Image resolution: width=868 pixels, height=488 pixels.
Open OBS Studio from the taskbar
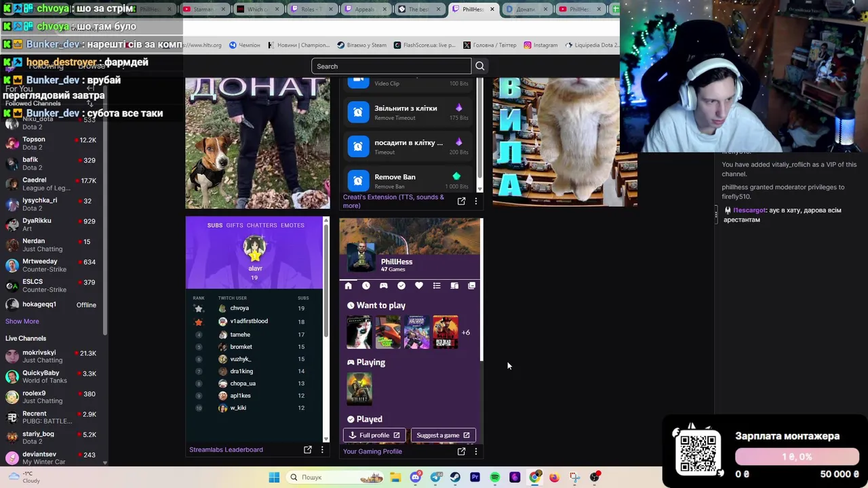pos(595,477)
